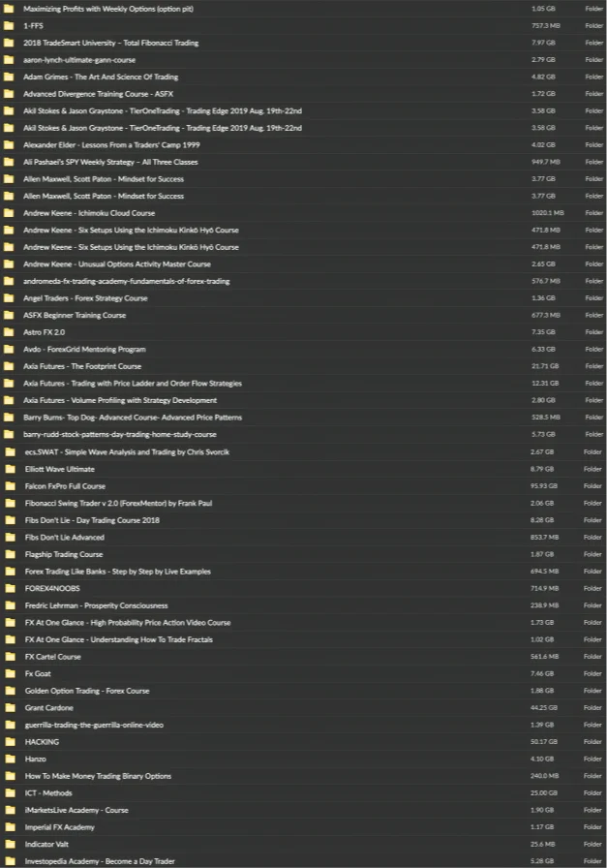Select the folder icon next to Hanzo
The image size is (607, 868).
click(x=10, y=759)
